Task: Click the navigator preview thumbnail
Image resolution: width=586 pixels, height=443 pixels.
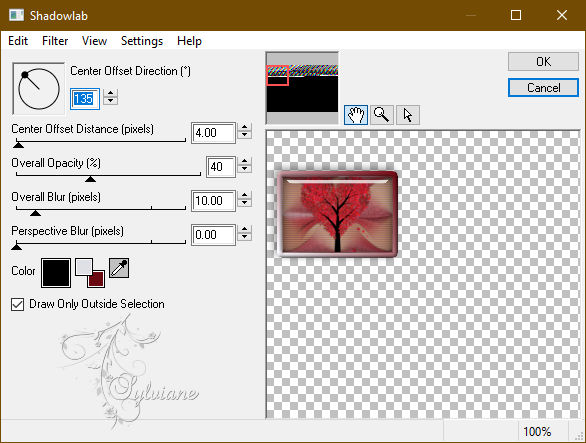Action: pos(302,88)
